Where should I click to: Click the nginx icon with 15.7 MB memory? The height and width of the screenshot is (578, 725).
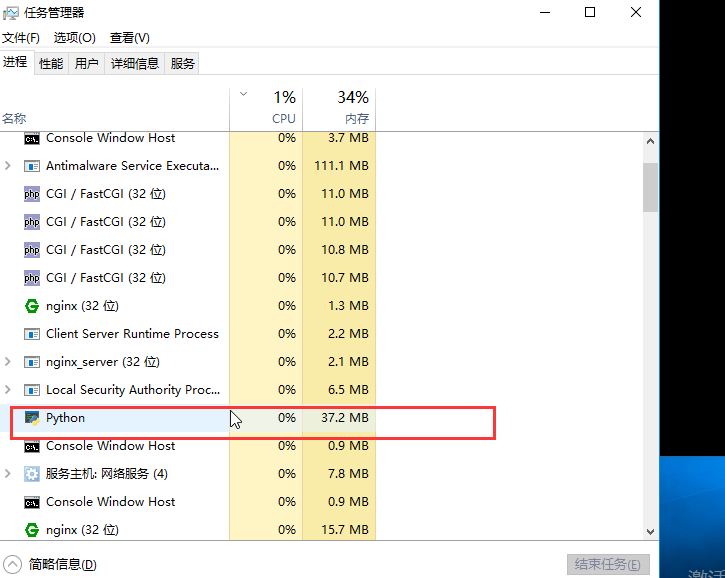point(32,530)
